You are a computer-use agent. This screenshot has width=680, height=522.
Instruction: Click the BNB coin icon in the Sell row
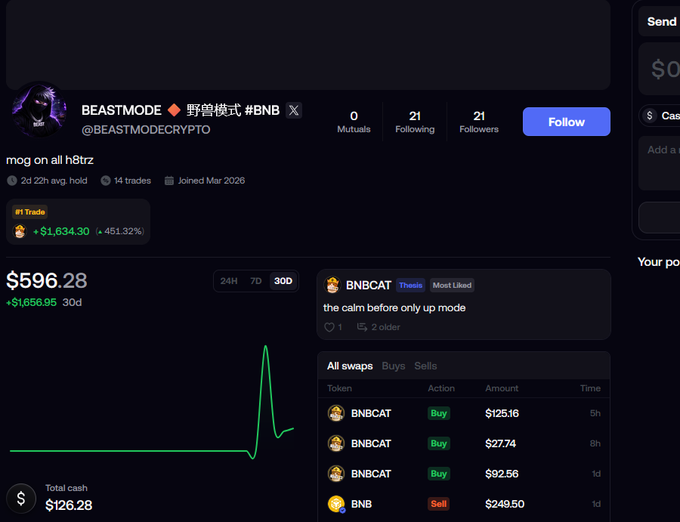[x=336, y=504]
